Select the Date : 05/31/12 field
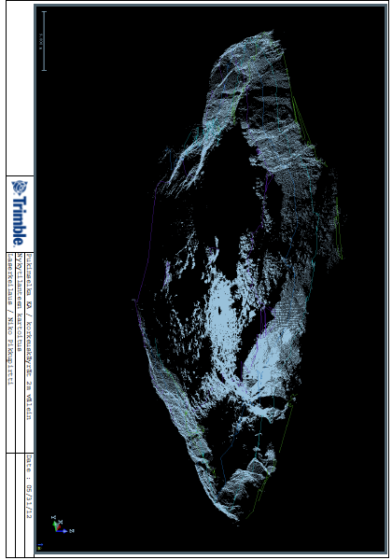Screen dimensions: 392x560 29,487
